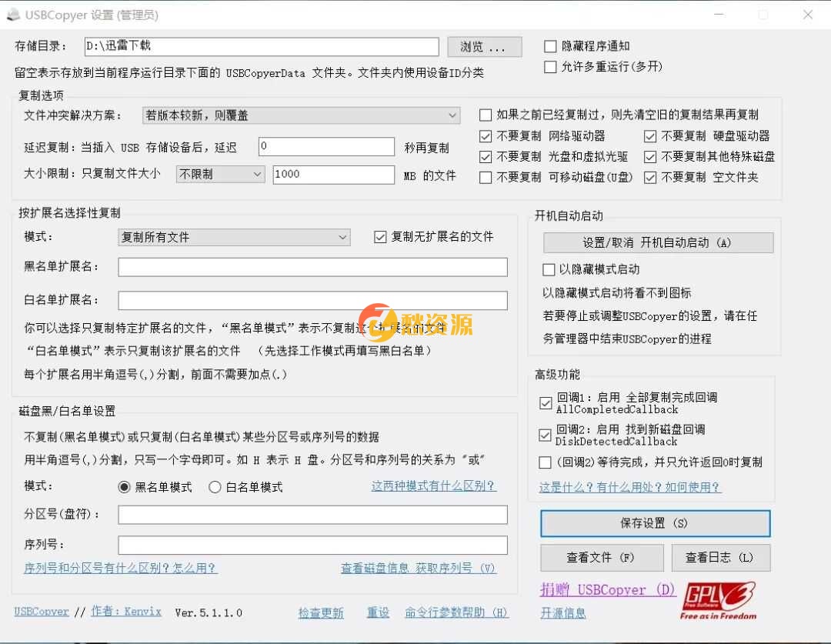The height and width of the screenshot is (644, 831).
Task: Check (回调2)等待完成 option
Action: [546, 462]
